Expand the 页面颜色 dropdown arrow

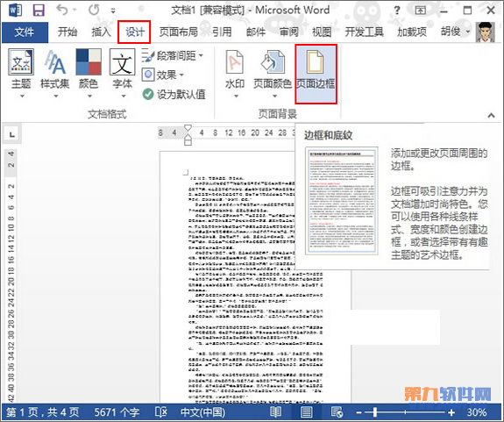tap(274, 96)
